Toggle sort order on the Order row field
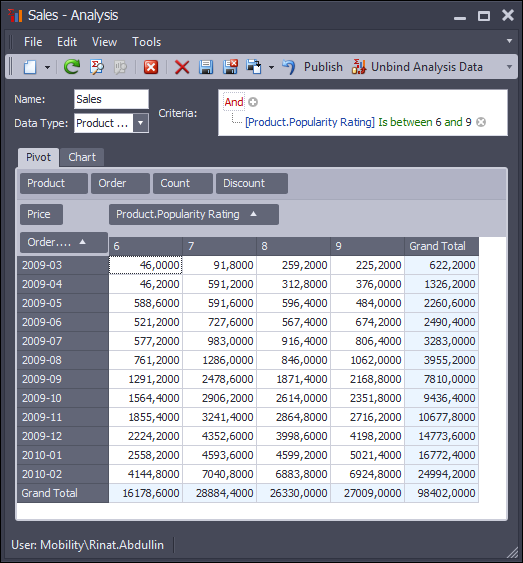Screen dimensions: 523x563 tap(64, 242)
